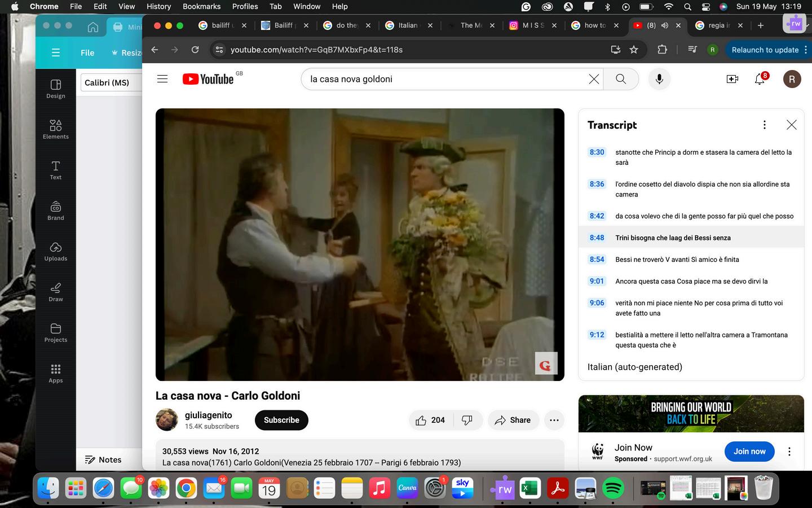Mute the YouTube tab audio icon
This screenshot has height=508, width=812.
tap(665, 25)
